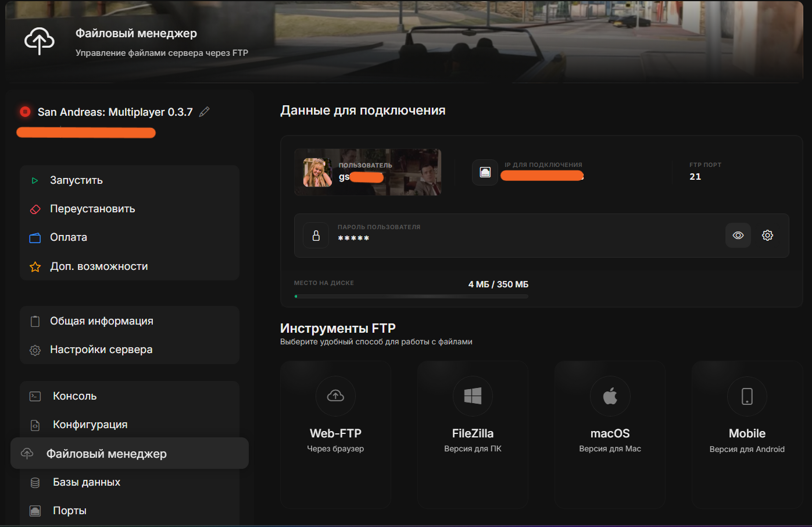Pick the Mobile version for Android
The image size is (812, 527).
coord(747,433)
